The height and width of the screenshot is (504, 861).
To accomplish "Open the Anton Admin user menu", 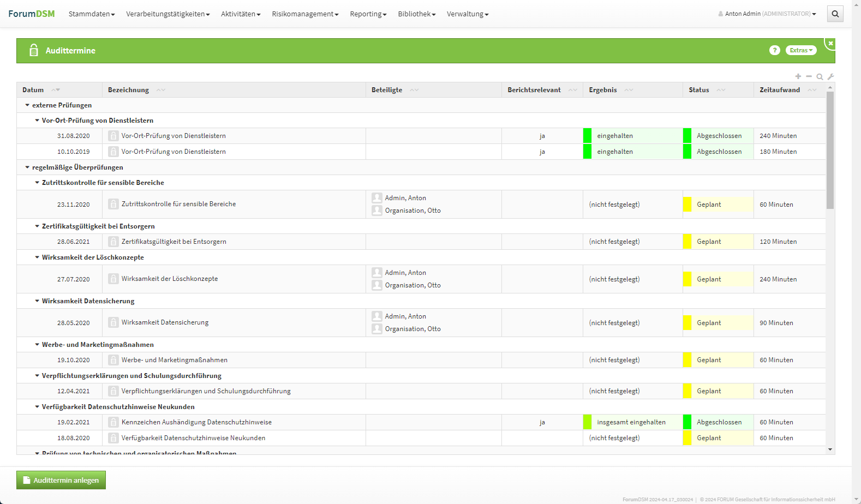I will point(767,14).
